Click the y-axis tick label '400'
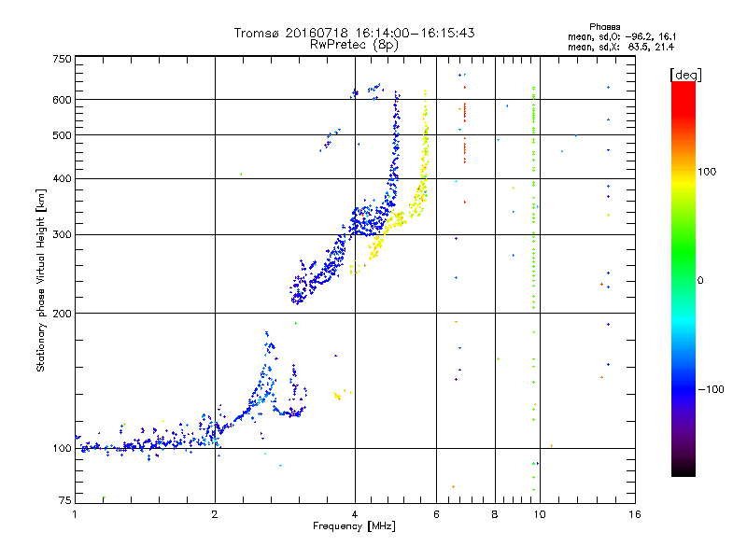Viewport: 747px width, 560px height. point(62,178)
